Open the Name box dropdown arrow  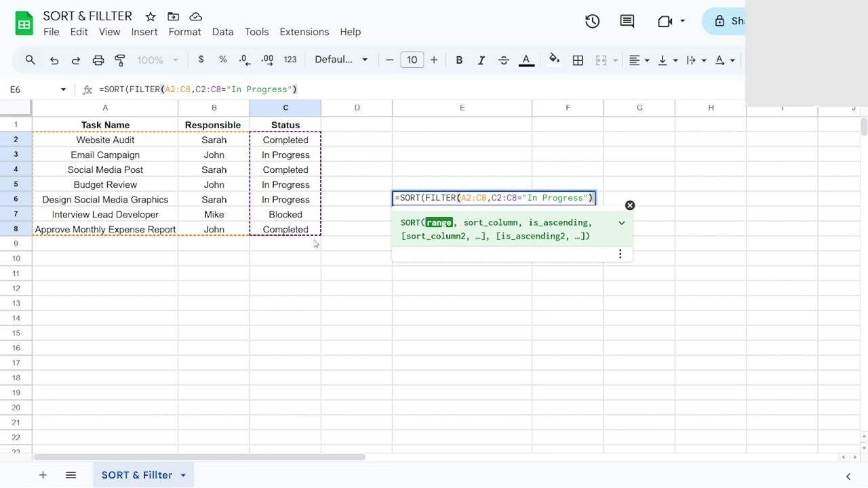[63, 89]
